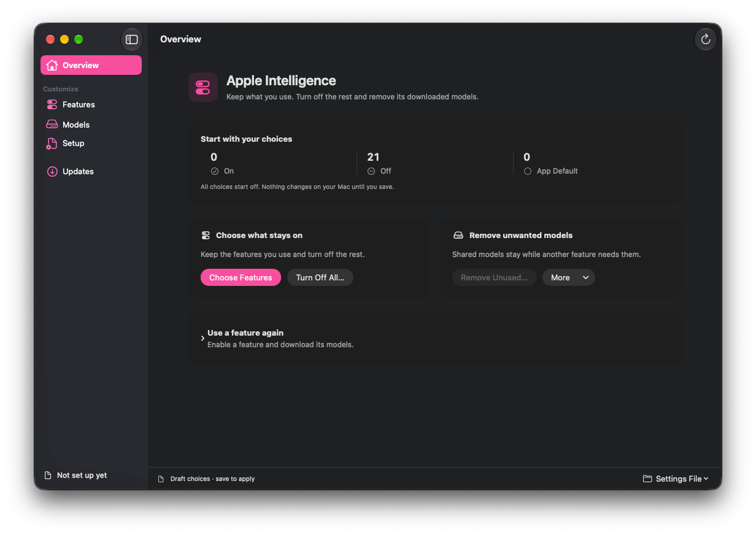
Task: Click the download arrow icon beside Updates
Action: click(x=52, y=172)
